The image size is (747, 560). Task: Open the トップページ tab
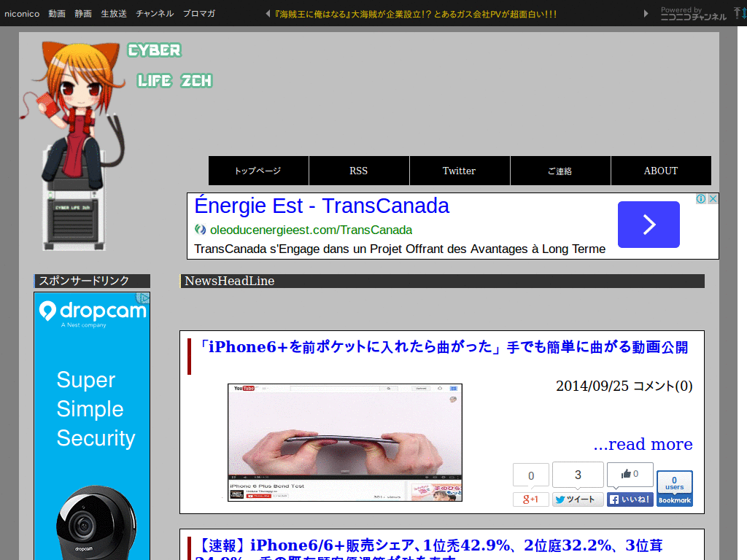[258, 170]
